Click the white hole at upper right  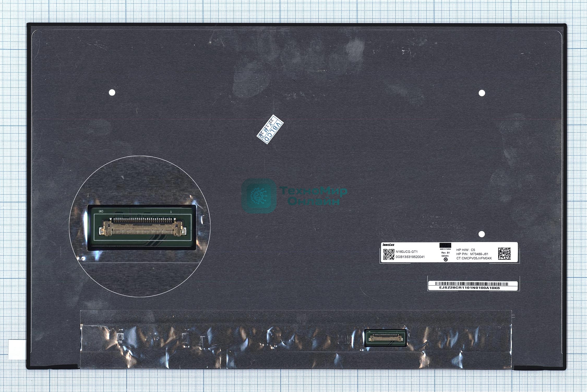(482, 93)
